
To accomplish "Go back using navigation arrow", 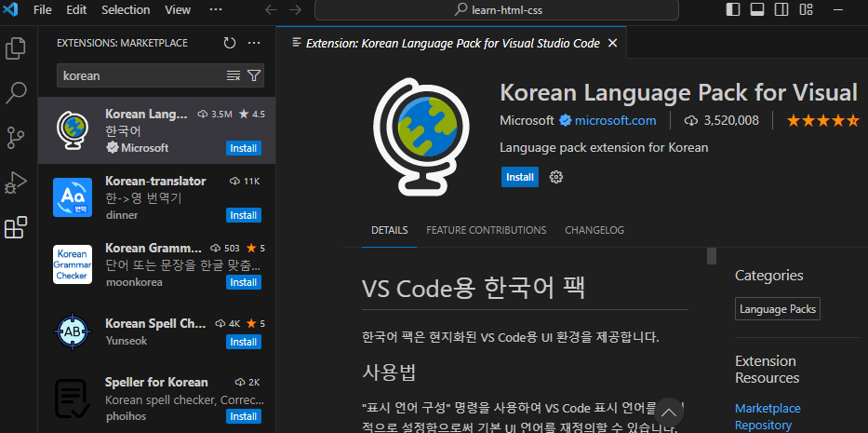I will click(271, 9).
